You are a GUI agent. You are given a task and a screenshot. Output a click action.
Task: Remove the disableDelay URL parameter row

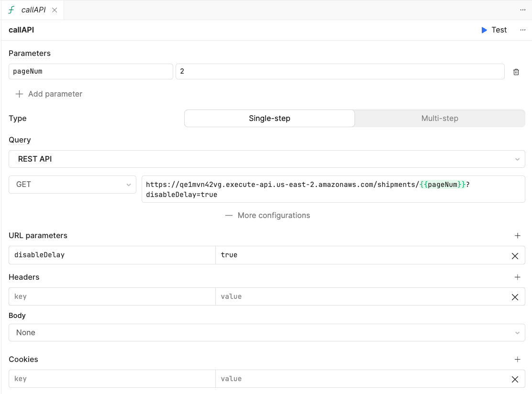[x=515, y=256]
